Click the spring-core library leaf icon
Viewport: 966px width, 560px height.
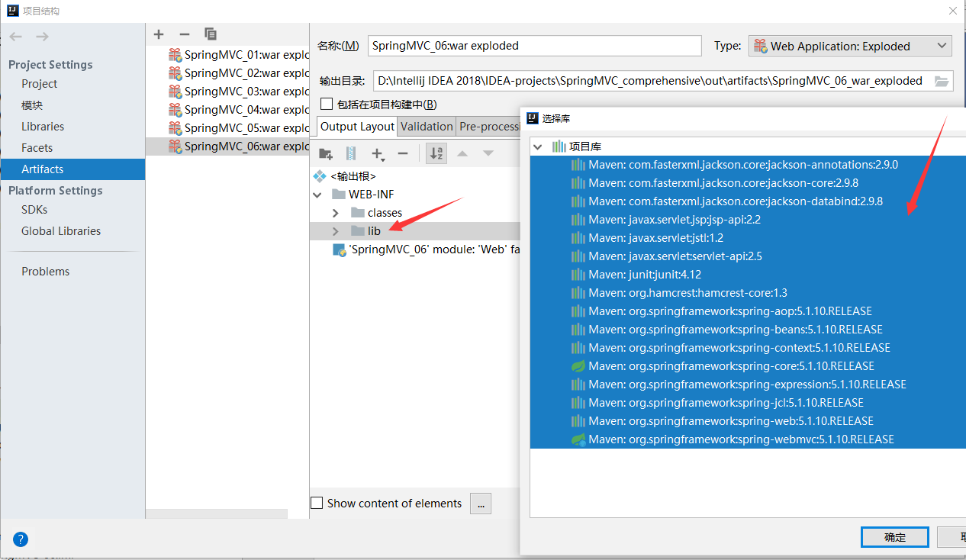pos(578,366)
